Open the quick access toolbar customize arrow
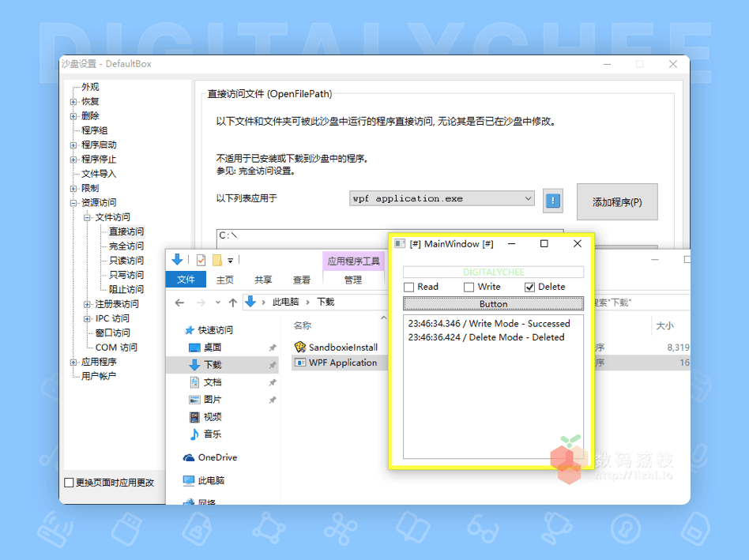This screenshot has width=749, height=560. pyautogui.click(x=230, y=261)
